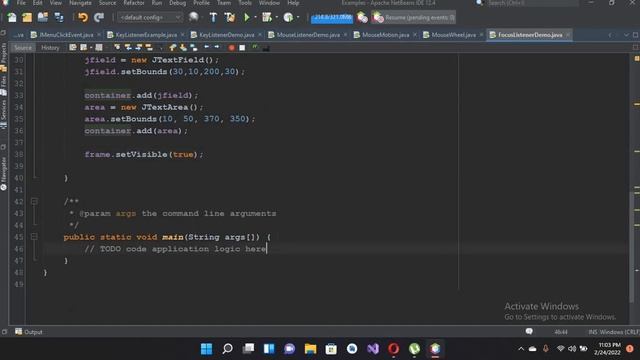Click the Find Next Occurrence icon
Image resolution: width=640 pixels, height=360 pixels.
(139, 47)
